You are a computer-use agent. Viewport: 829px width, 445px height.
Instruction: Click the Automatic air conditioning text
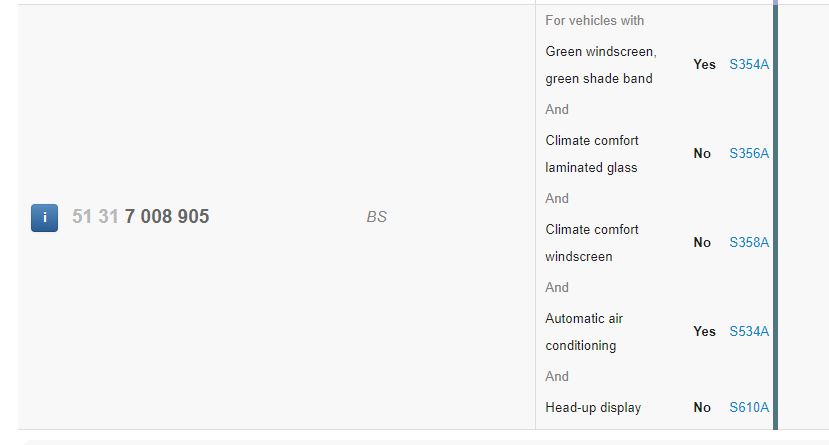584,332
